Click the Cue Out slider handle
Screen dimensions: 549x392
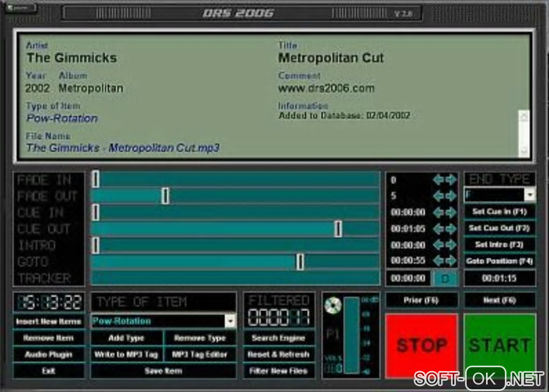click(x=338, y=229)
